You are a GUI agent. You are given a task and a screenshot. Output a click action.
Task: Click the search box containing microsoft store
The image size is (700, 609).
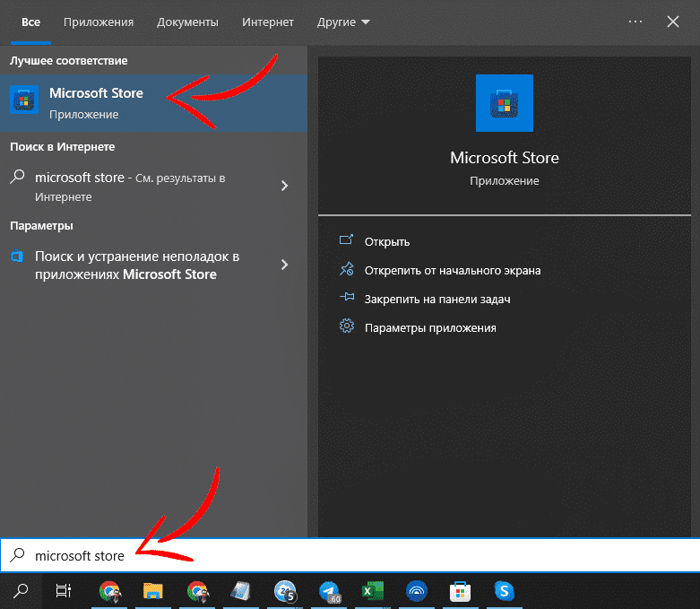(x=350, y=555)
